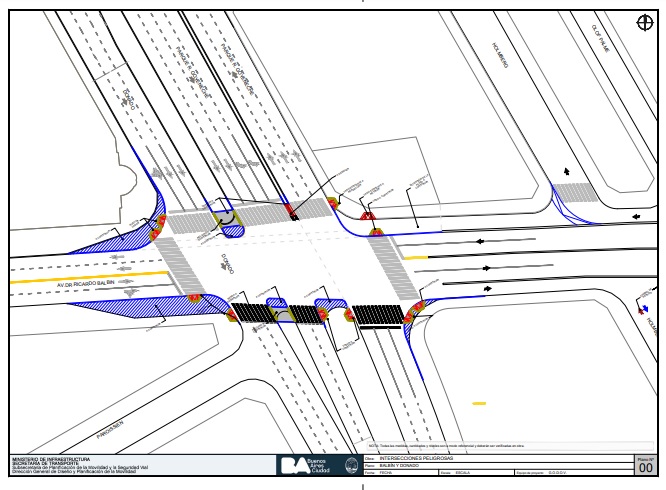Select the gray crosswalk on east side of intersection
The height and width of the screenshot is (490, 666).
pos(387,266)
